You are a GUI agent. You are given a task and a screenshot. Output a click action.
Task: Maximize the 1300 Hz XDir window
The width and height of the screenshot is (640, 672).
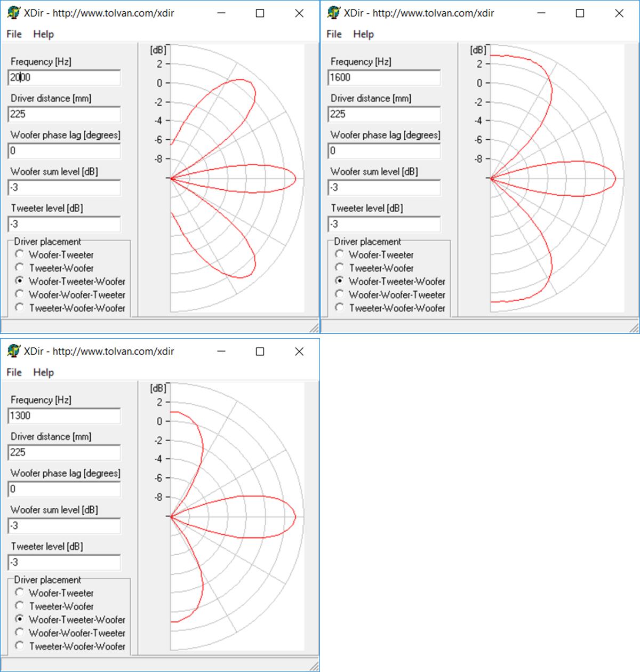(260, 351)
